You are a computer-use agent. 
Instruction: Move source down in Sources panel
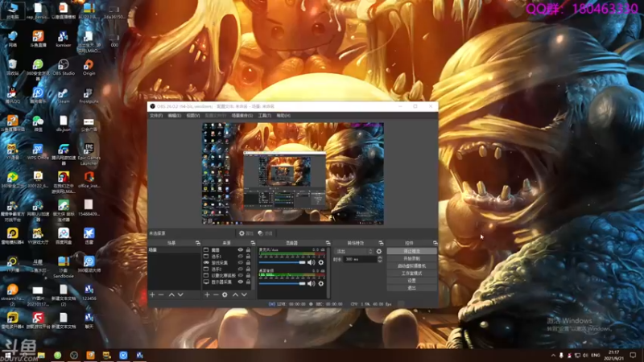244,294
